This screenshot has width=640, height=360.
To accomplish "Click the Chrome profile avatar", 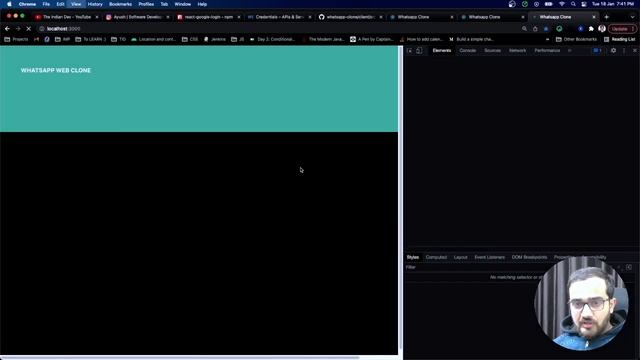I will click(602, 29).
